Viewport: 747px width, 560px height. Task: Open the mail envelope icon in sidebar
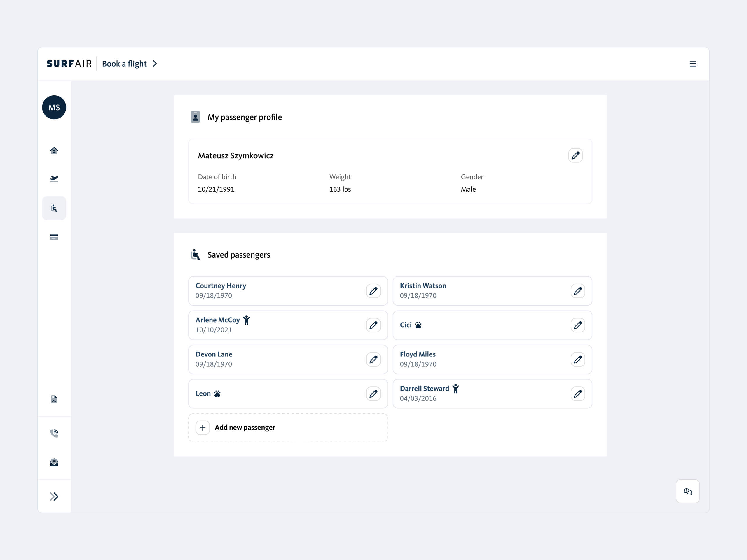pyautogui.click(x=54, y=463)
